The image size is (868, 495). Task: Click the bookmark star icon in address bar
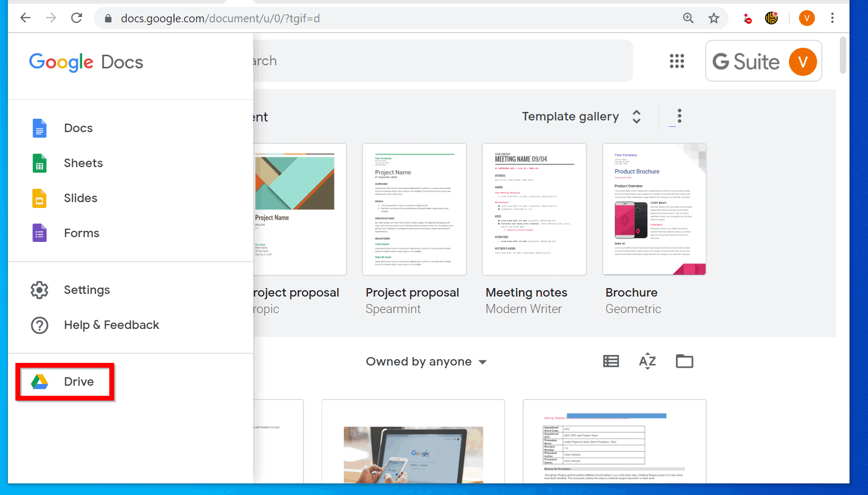coord(714,18)
